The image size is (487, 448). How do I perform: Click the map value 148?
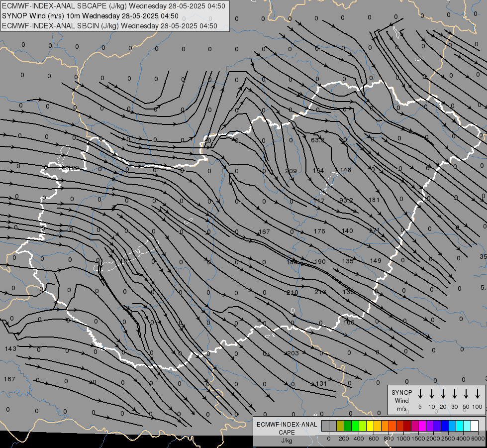346,170
